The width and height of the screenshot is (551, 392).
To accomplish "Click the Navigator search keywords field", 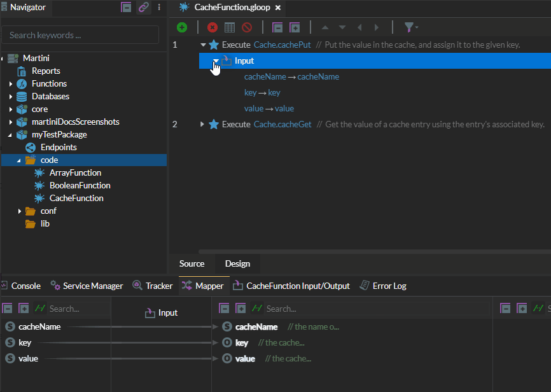I will point(80,35).
